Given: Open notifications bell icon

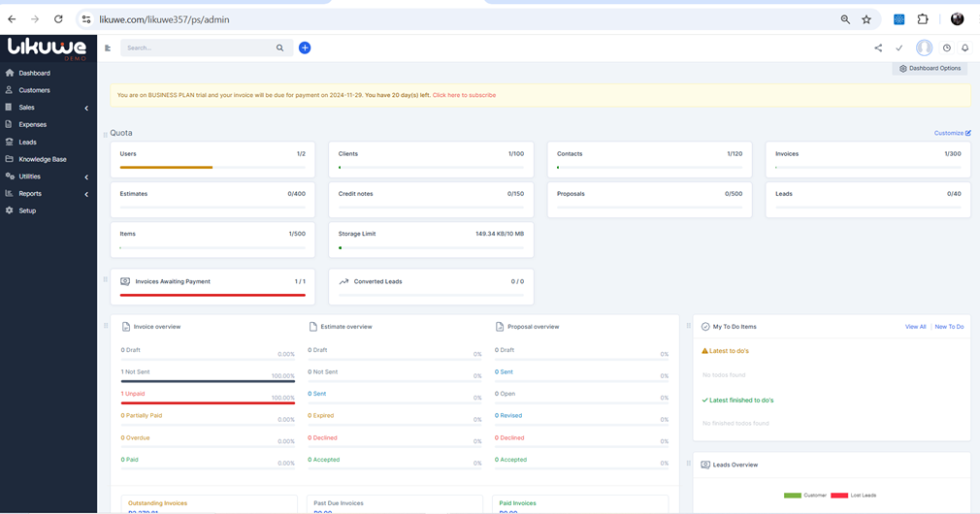Looking at the screenshot, I should (964, 48).
